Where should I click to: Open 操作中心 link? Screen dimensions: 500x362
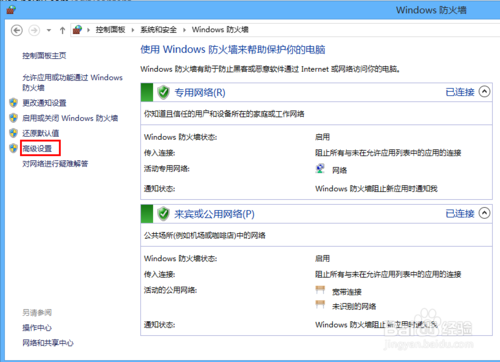tap(37, 328)
